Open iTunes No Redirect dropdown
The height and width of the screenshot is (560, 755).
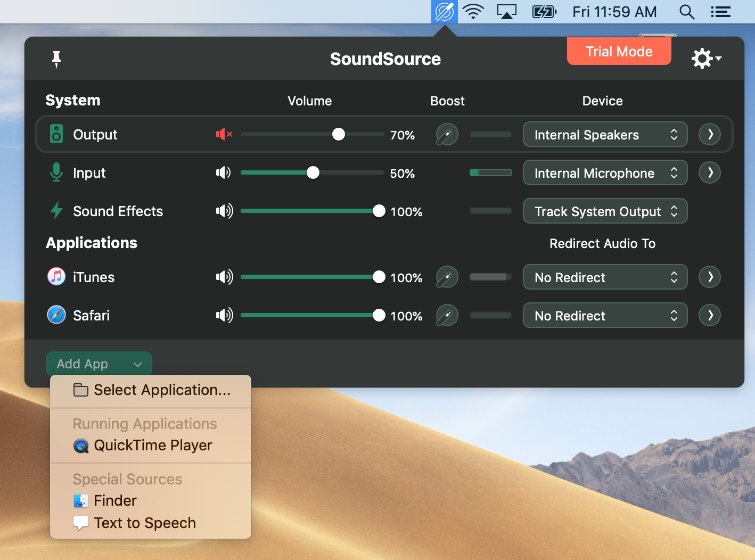pos(605,277)
